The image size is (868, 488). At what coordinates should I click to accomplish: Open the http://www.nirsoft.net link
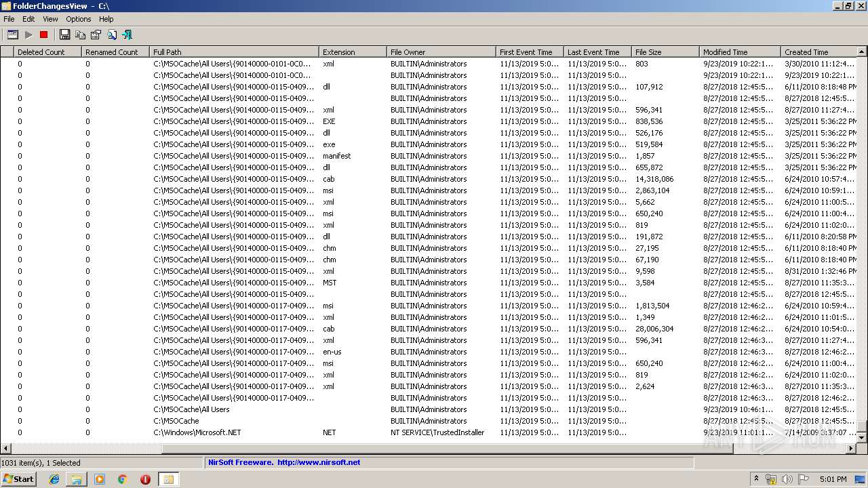click(x=319, y=462)
